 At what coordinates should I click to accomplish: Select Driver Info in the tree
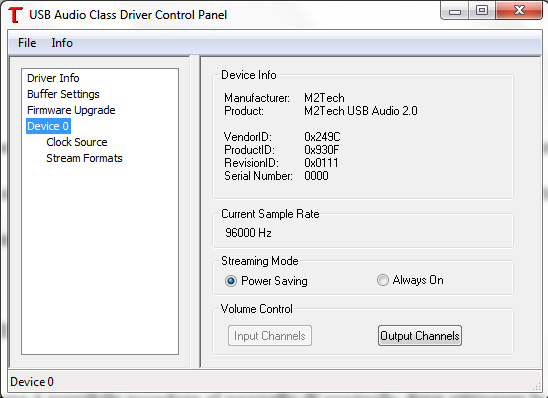pyautogui.click(x=53, y=78)
